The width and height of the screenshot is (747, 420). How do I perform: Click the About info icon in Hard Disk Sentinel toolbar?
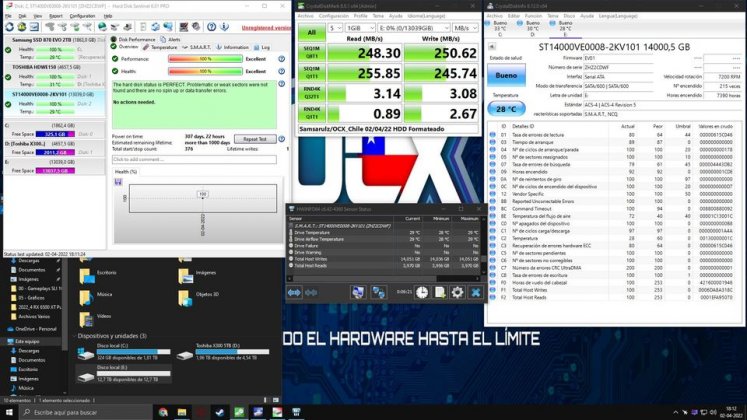[224, 27]
